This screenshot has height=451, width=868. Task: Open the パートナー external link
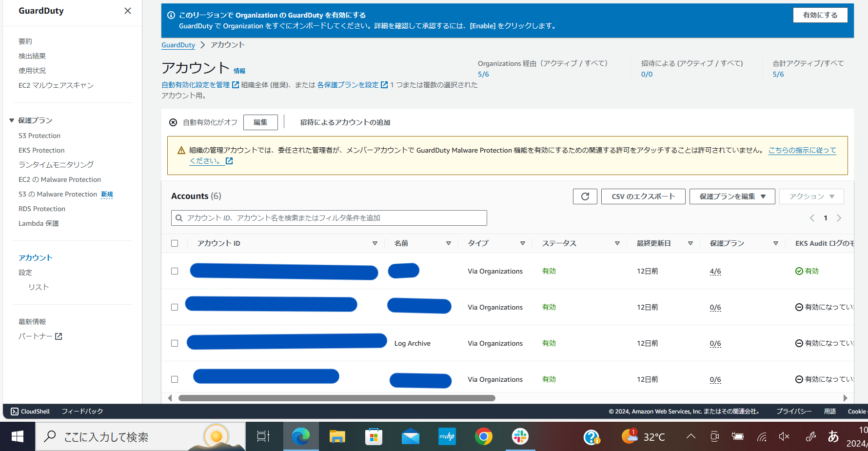[x=40, y=336]
